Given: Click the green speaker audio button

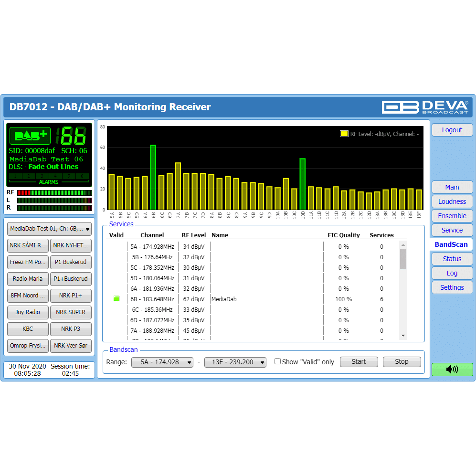Looking at the screenshot, I should point(452,369).
